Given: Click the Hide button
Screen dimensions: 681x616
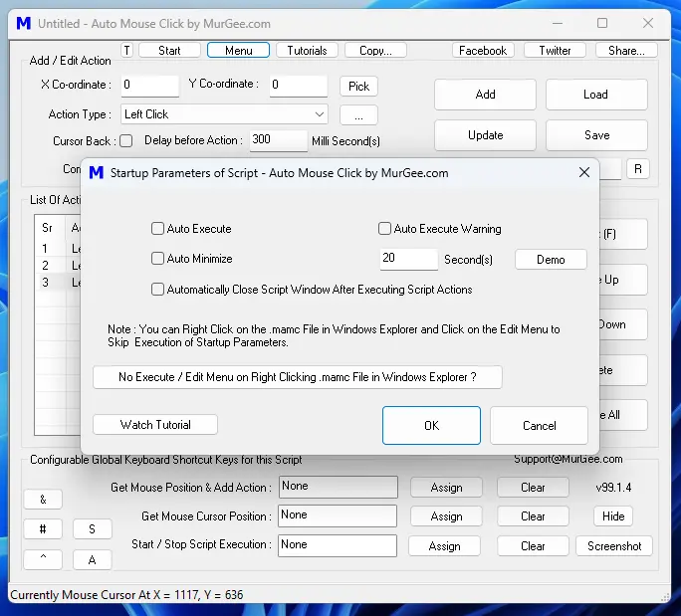Looking at the screenshot, I should tap(613, 516).
